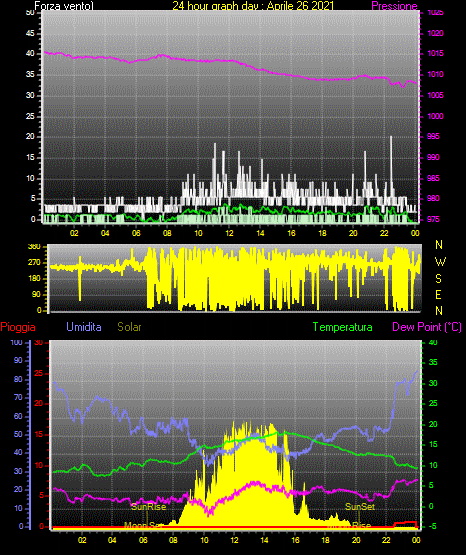Viewport: 466px width, 555px height.
Task: Select the 'E' compass direction label
Action: 438,295
